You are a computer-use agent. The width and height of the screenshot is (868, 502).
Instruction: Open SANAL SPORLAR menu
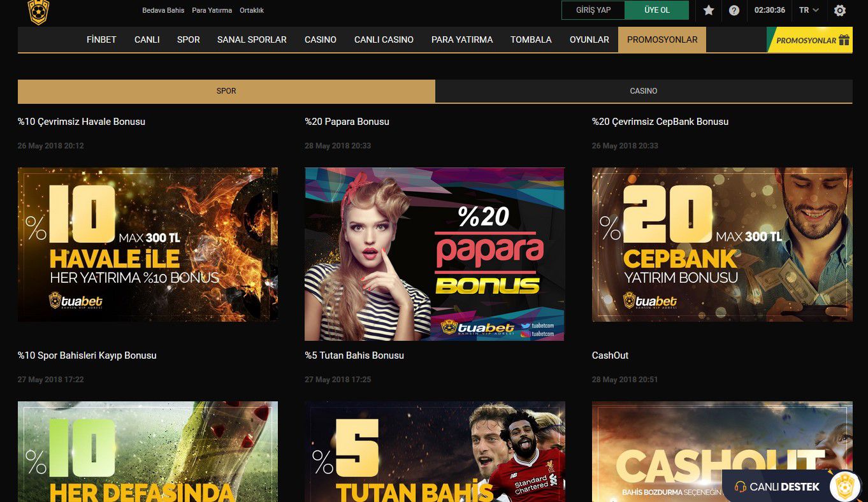click(x=252, y=39)
